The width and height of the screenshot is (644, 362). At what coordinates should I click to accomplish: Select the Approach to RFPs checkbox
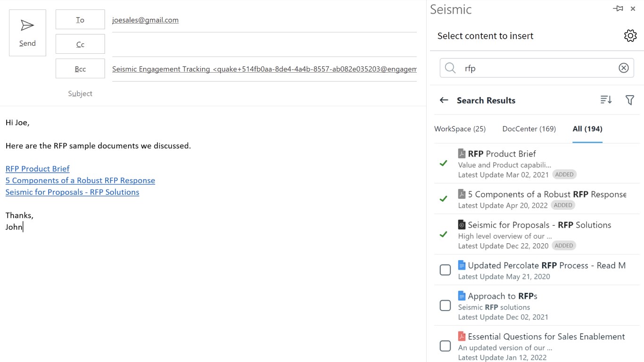(x=445, y=305)
